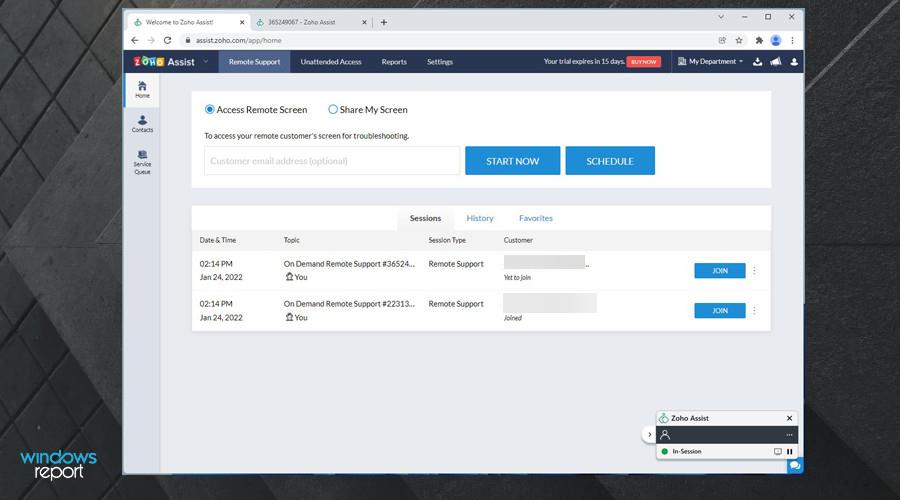This screenshot has width=900, height=500.
Task: Open the download icon in header
Action: tap(758, 61)
